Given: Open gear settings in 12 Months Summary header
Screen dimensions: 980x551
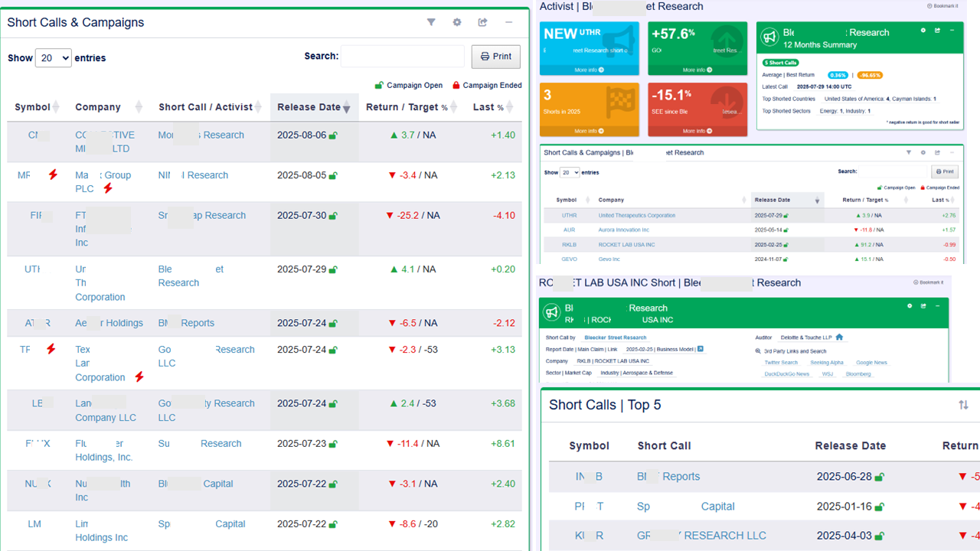Looking at the screenshot, I should coord(924,31).
